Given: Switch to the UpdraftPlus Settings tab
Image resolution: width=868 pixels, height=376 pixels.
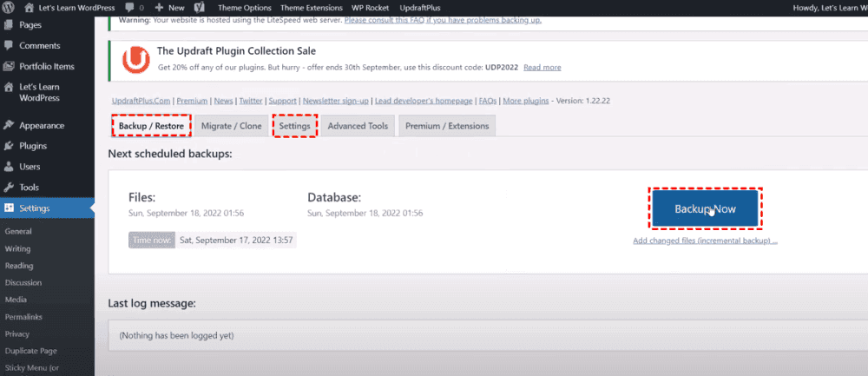Looking at the screenshot, I should tap(294, 126).
